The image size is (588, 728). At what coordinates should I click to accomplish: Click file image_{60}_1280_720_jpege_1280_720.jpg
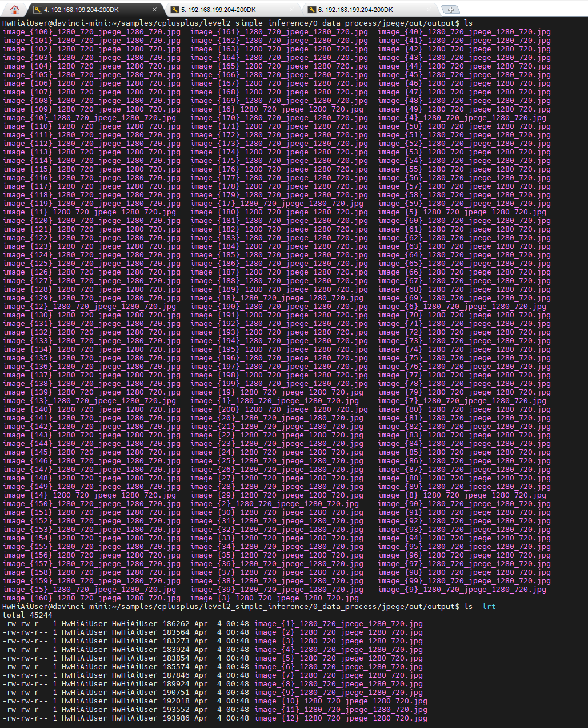tap(465, 221)
